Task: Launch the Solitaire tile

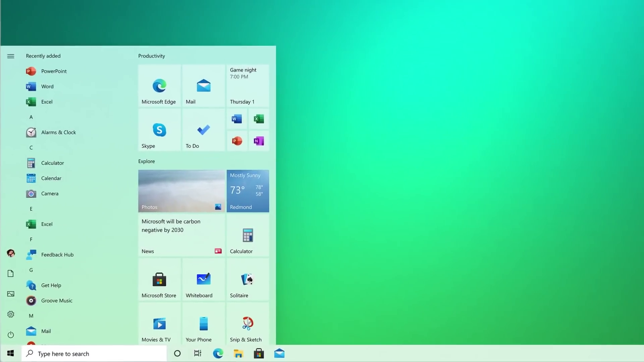Action: click(x=248, y=280)
